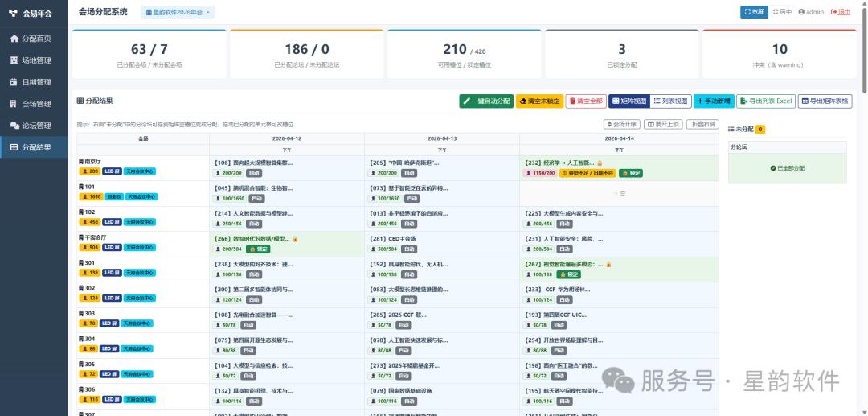Image resolution: width=868 pixels, height=416 pixels.
Task: Click the plus icon on 手动新增
Action: click(x=700, y=101)
